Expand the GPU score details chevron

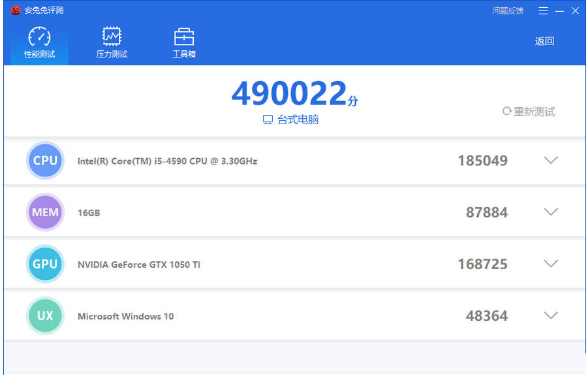click(x=551, y=264)
